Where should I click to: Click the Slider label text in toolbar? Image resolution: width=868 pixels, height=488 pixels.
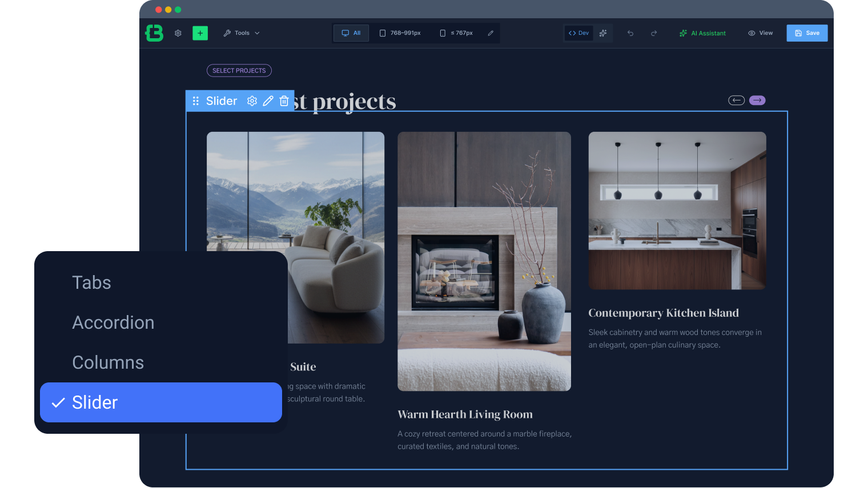[222, 101]
